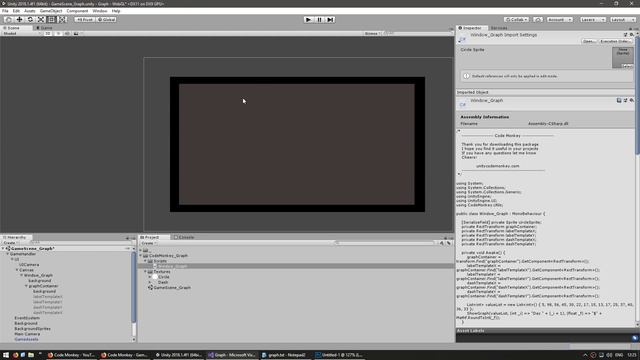Select the Scale tool

point(41,20)
